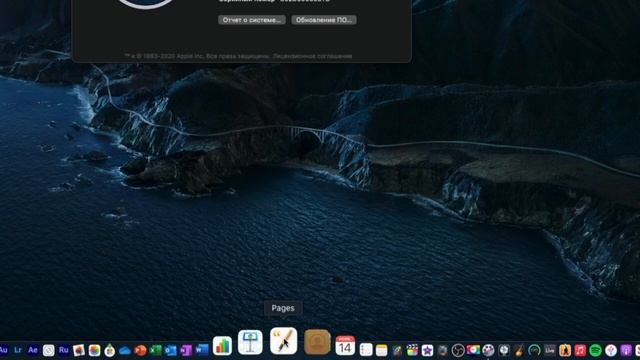Launch Spotify from the dock

coord(596,350)
